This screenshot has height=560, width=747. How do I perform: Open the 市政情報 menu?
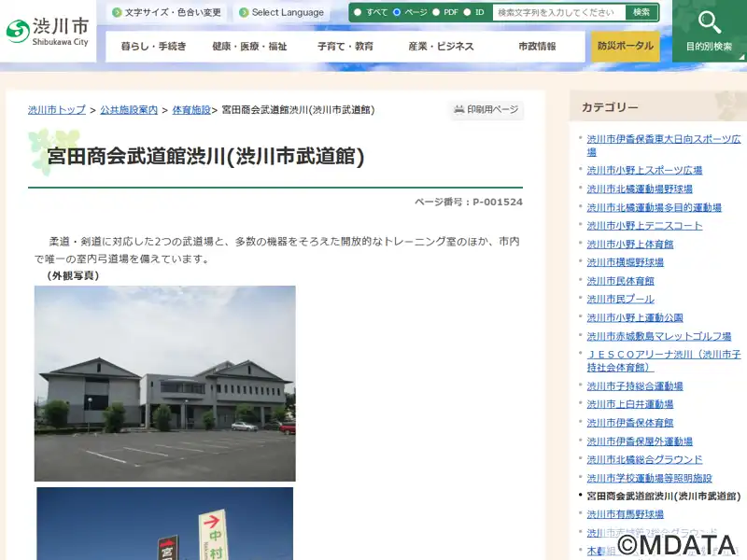pyautogui.click(x=537, y=47)
